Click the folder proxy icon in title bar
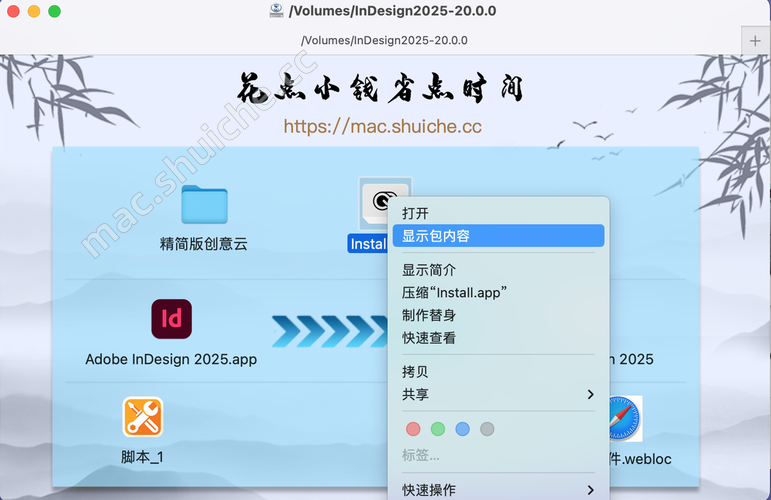 point(275,11)
